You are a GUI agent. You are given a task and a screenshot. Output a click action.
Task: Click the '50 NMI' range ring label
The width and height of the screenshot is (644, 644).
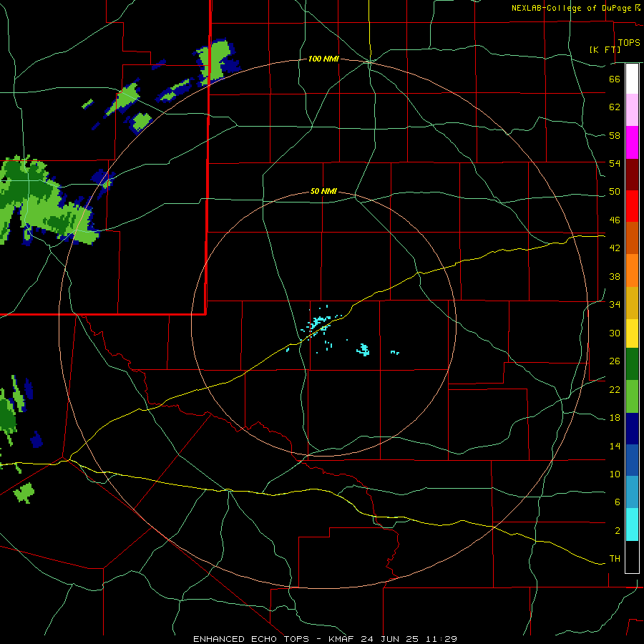point(323,191)
